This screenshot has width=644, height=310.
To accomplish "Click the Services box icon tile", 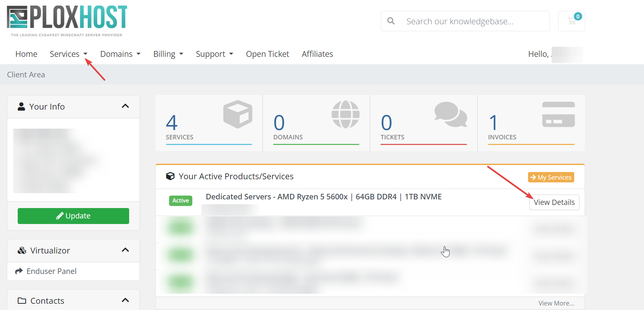I will pyautogui.click(x=238, y=114).
